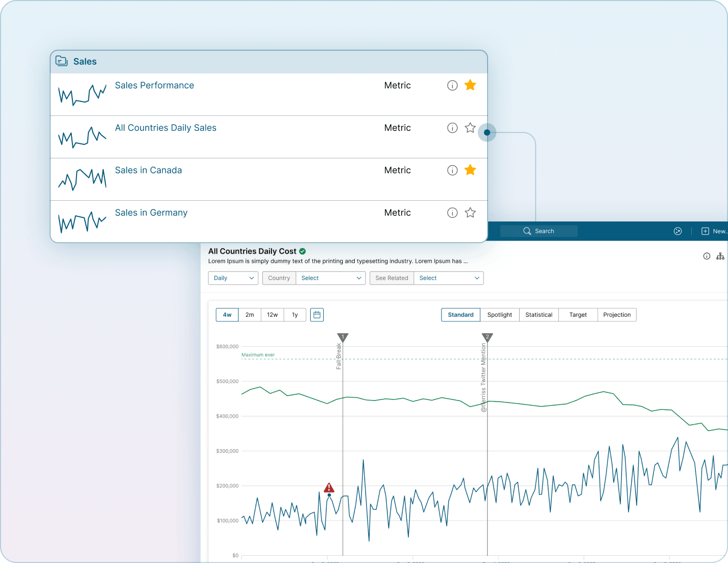Open the calendar date picker
Screen dimensions: 728x563
tap(316, 314)
